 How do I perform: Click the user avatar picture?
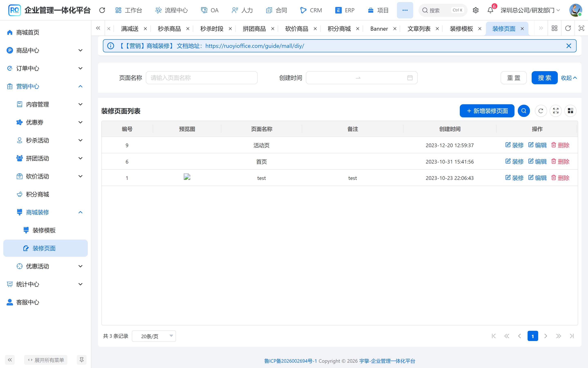(x=575, y=10)
